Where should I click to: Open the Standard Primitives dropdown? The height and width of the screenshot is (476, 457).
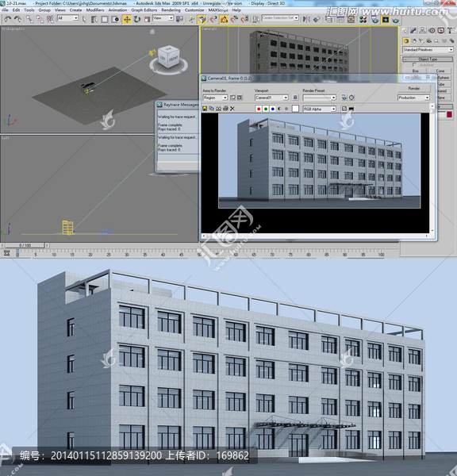(x=428, y=50)
